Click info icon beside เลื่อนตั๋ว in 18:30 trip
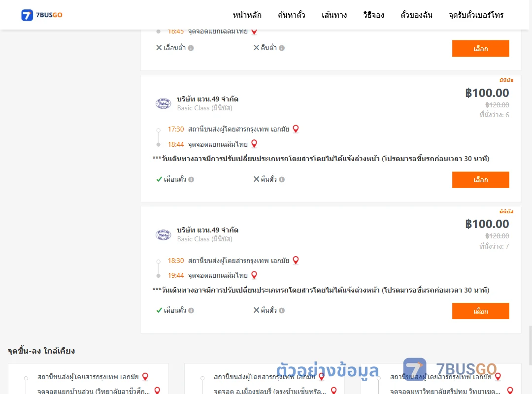532x394 pixels. coord(191,310)
